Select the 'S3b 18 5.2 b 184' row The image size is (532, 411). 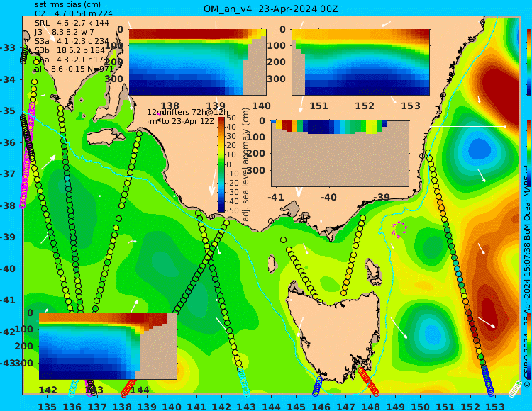[x=70, y=50]
